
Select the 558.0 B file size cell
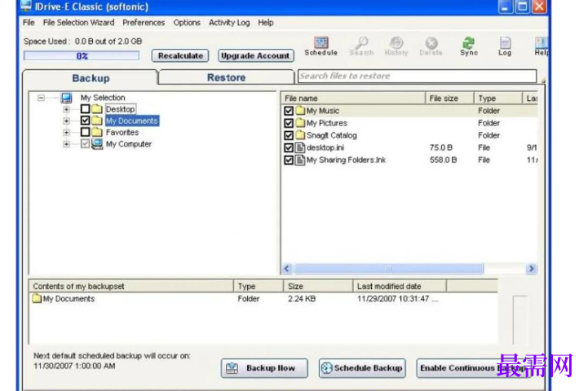coord(444,160)
